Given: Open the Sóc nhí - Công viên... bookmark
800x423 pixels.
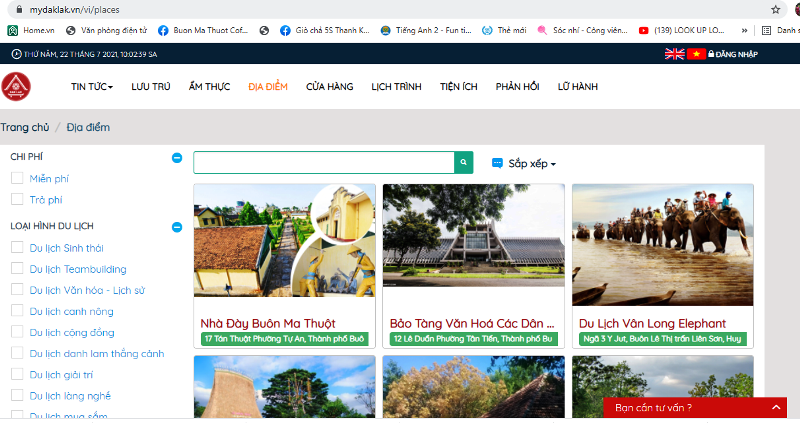Looking at the screenshot, I should [x=582, y=31].
